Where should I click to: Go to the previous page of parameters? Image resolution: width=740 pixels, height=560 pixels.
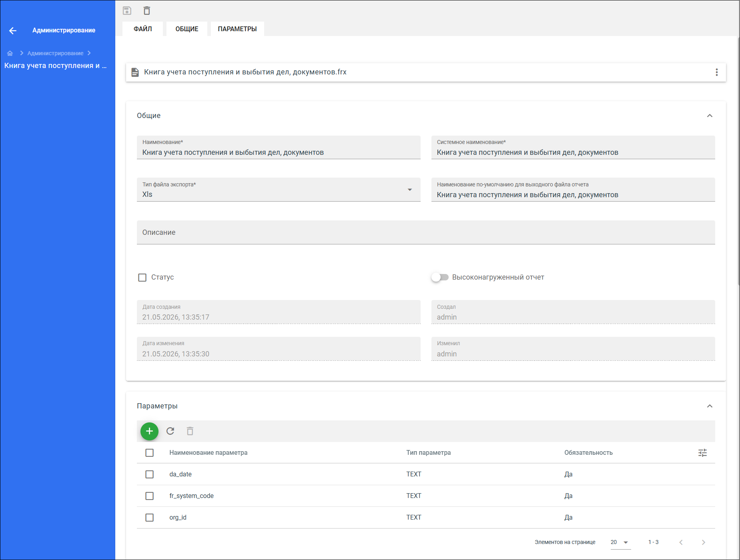click(x=681, y=542)
